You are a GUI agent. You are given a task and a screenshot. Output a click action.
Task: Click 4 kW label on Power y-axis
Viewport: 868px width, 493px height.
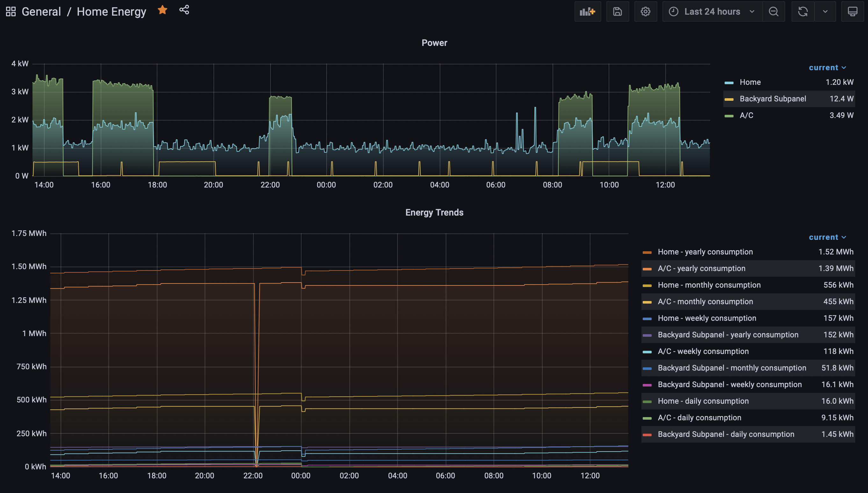coord(20,64)
